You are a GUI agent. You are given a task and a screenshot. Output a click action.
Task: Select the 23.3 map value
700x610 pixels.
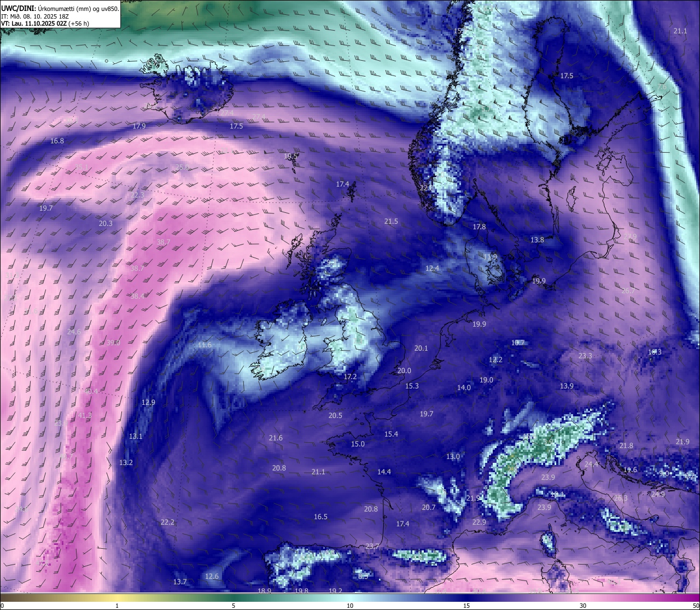point(585,356)
